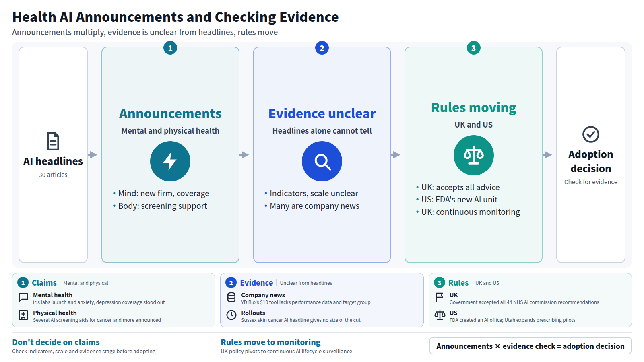Click the small scales icon beside US
Viewport: 644px width, 362px height.
coord(440,315)
